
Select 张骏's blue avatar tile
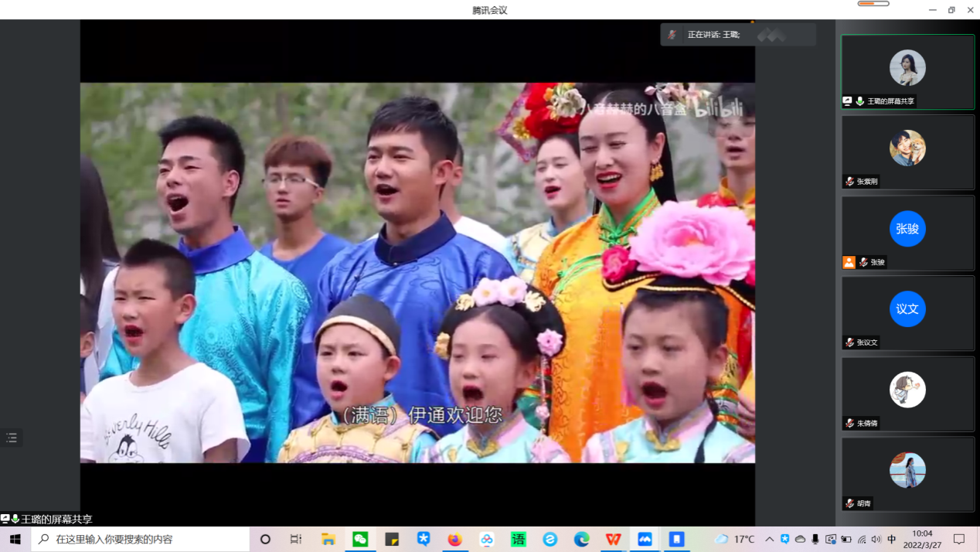pyautogui.click(x=907, y=229)
